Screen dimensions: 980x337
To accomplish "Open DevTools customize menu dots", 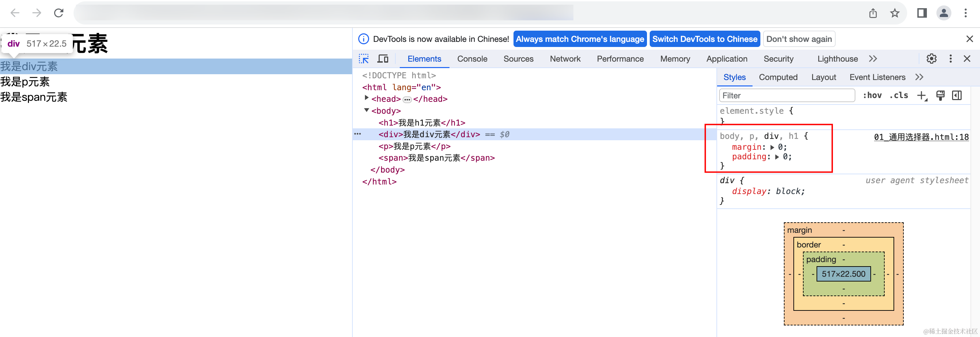I will pos(950,59).
